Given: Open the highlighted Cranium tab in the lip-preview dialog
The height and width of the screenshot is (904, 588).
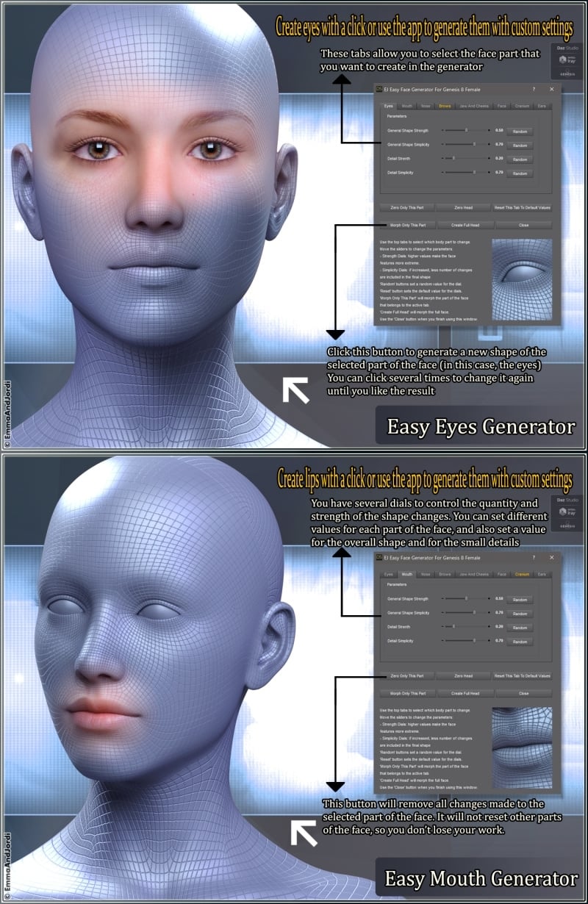Looking at the screenshot, I should click(522, 574).
